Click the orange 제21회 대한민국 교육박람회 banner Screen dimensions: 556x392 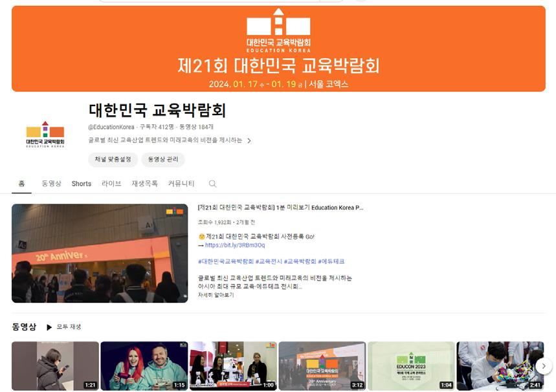(x=278, y=49)
